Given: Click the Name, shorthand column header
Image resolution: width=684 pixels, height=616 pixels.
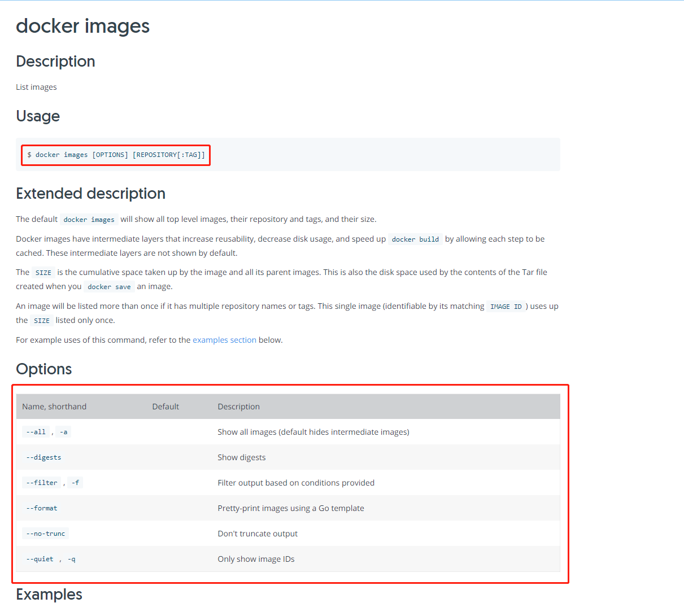Looking at the screenshot, I should [54, 407].
